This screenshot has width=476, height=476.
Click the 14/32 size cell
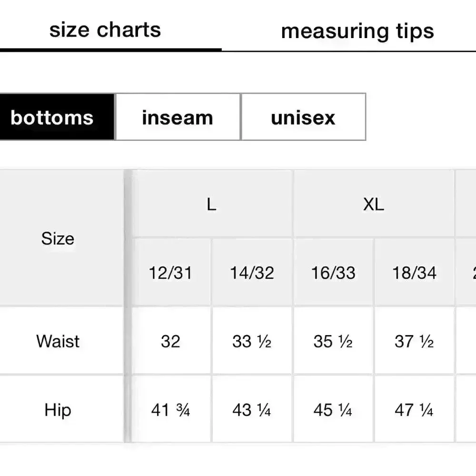point(252,273)
